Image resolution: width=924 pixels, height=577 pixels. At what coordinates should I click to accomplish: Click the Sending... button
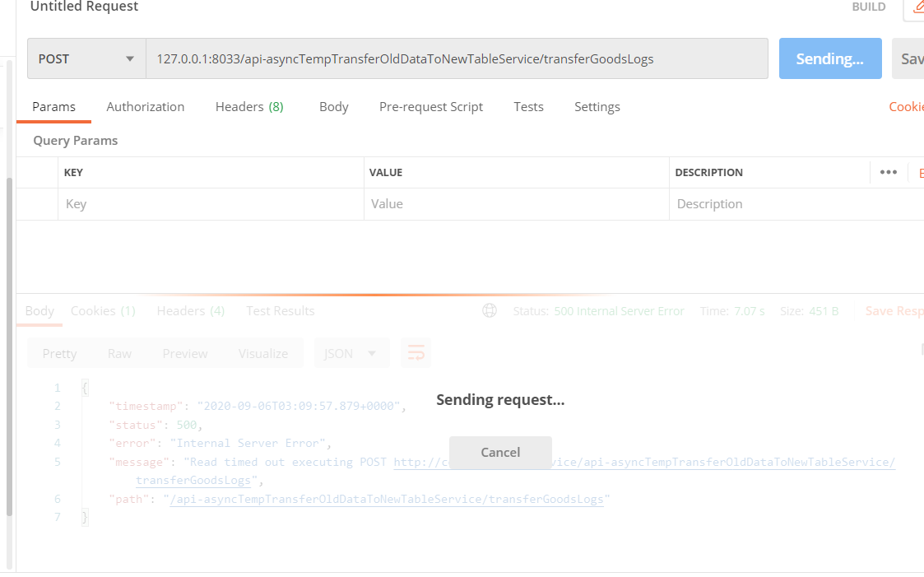coord(830,58)
